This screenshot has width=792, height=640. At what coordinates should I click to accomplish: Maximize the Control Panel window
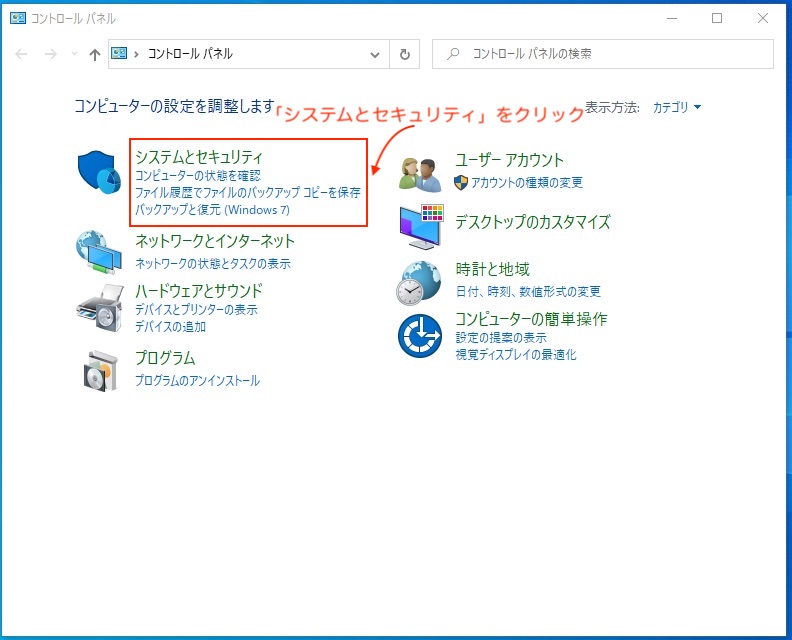(717, 19)
